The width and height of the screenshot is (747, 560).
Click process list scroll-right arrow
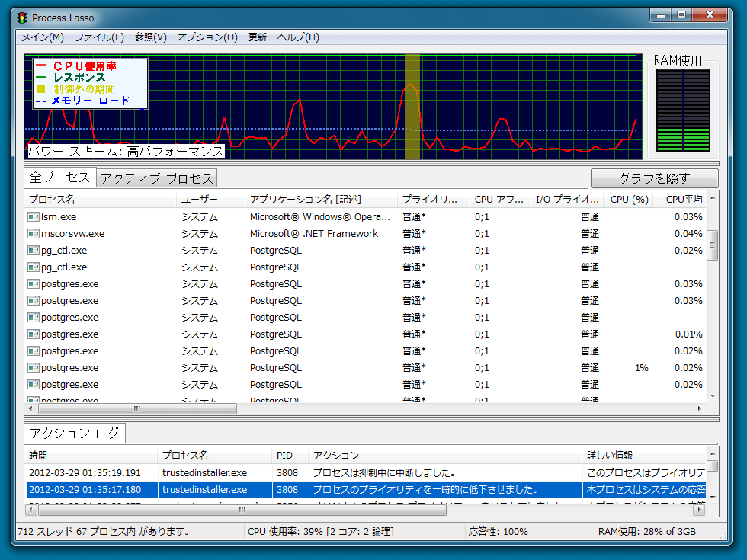pos(700,408)
